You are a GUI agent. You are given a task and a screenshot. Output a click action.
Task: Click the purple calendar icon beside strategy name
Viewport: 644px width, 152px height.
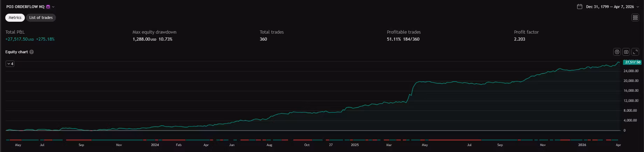coord(48,7)
